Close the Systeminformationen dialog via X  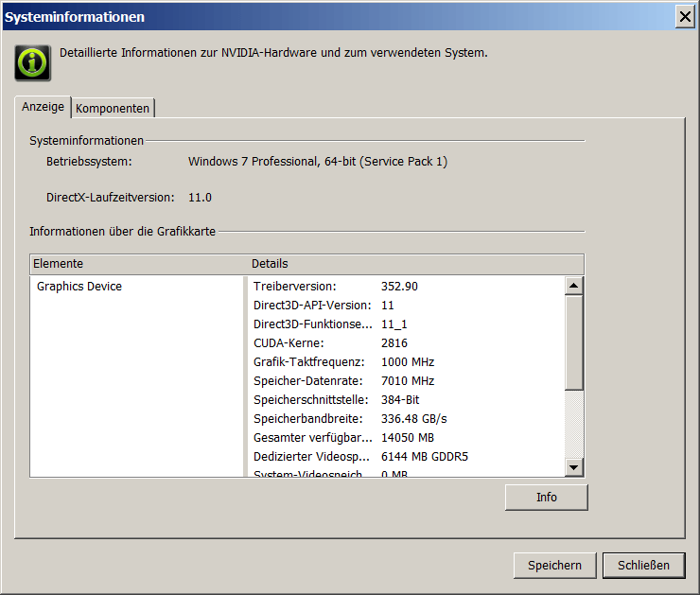click(685, 17)
